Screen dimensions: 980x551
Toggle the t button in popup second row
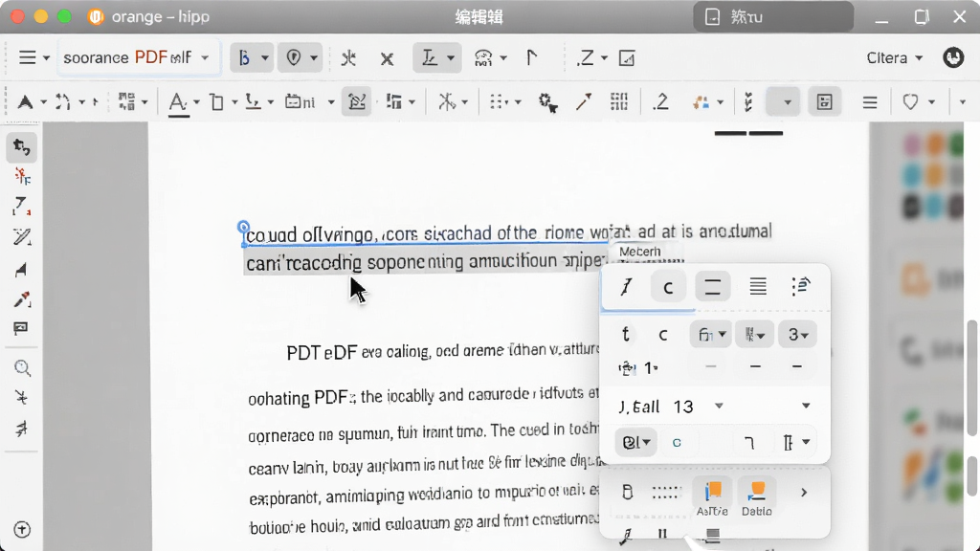pyautogui.click(x=626, y=335)
